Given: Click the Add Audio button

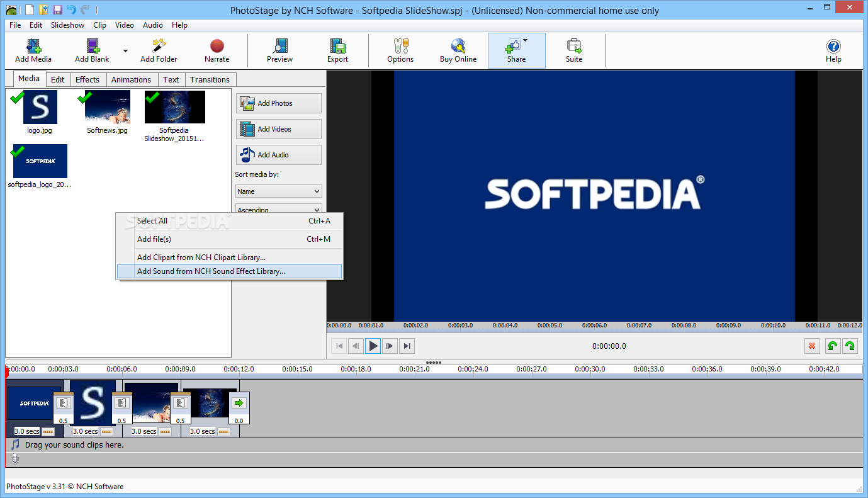Looking at the screenshot, I should coord(279,155).
